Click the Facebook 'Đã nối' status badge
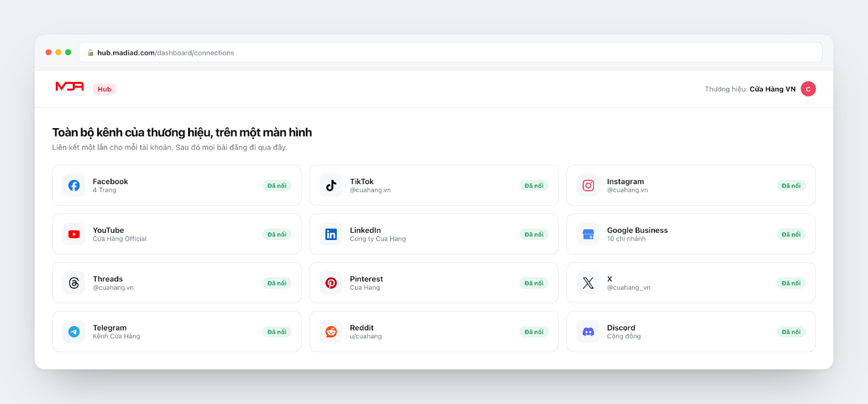The width and height of the screenshot is (868, 404). pyautogui.click(x=277, y=186)
